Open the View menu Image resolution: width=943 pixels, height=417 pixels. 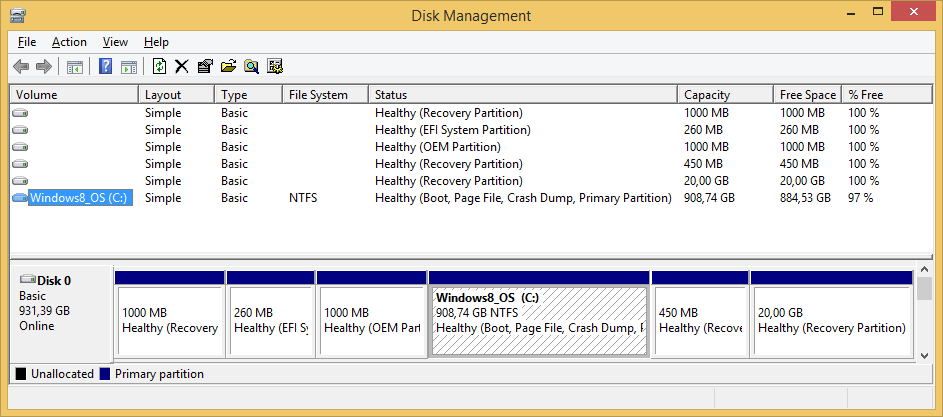[115, 42]
